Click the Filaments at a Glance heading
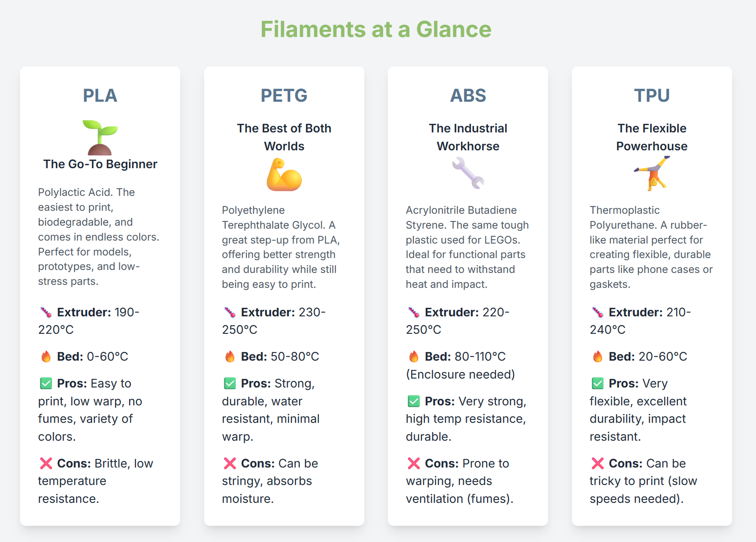756x542 pixels. (376, 29)
